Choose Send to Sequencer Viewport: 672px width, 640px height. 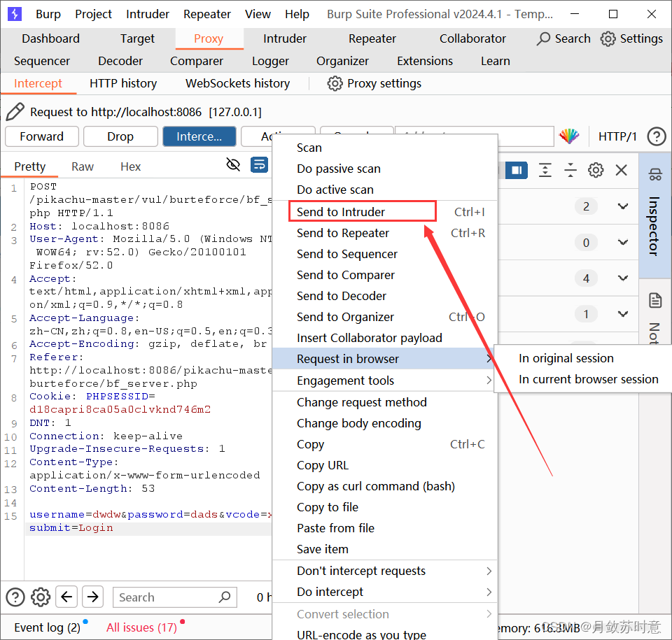pyautogui.click(x=385, y=254)
